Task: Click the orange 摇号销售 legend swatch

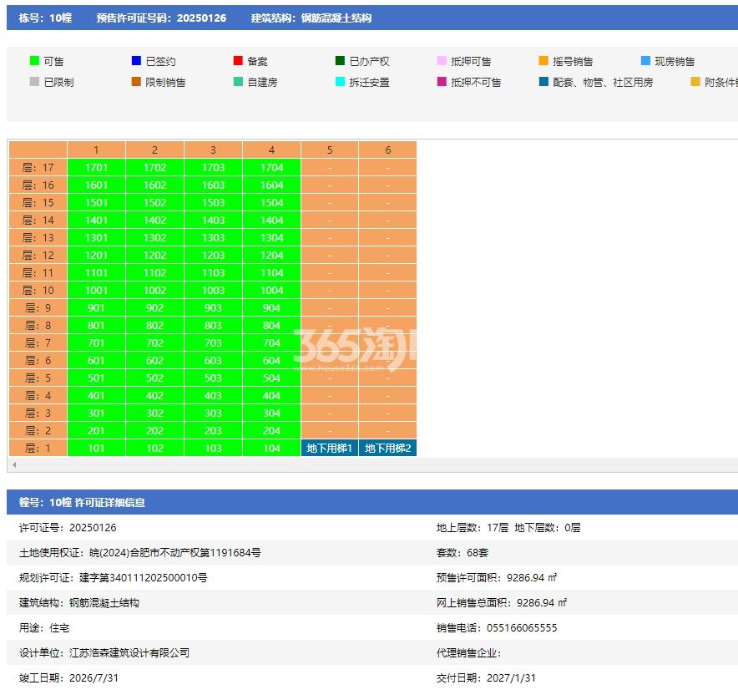Action: (x=543, y=61)
